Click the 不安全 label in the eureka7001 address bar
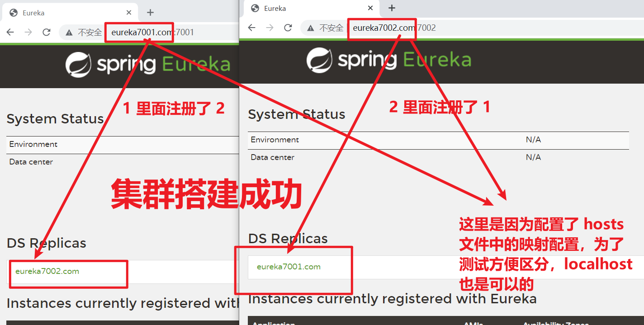 90,33
